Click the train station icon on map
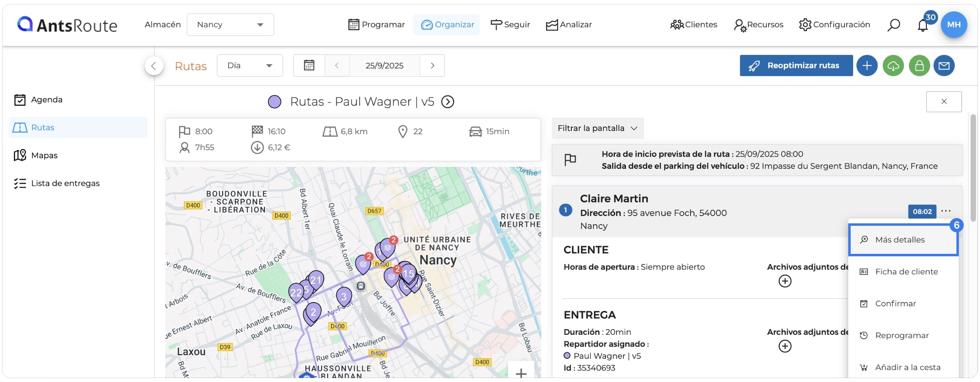The height and width of the screenshot is (382, 980). coord(361,286)
